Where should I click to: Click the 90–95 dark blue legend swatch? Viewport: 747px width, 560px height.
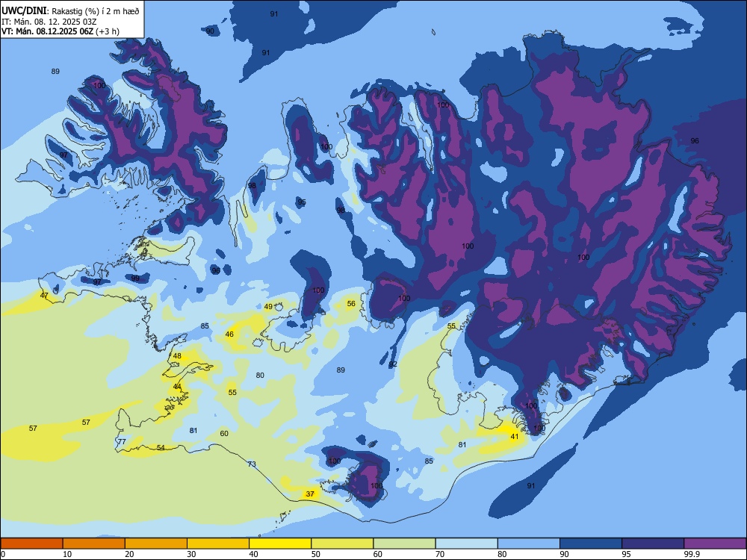click(591, 544)
